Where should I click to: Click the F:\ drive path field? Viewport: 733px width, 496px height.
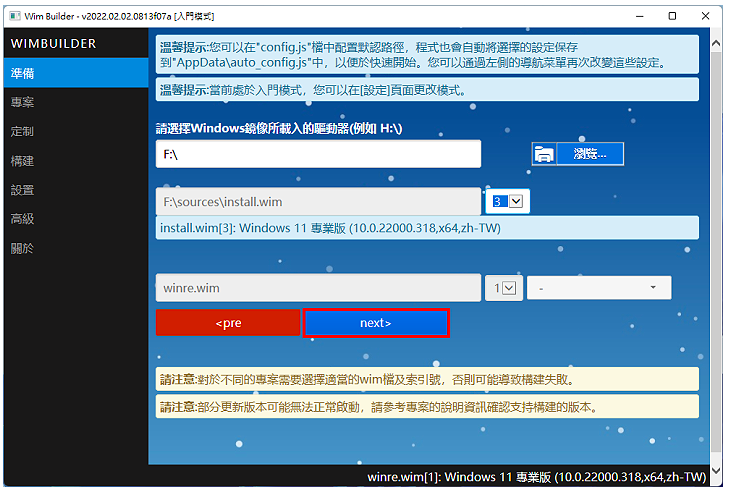[318, 154]
